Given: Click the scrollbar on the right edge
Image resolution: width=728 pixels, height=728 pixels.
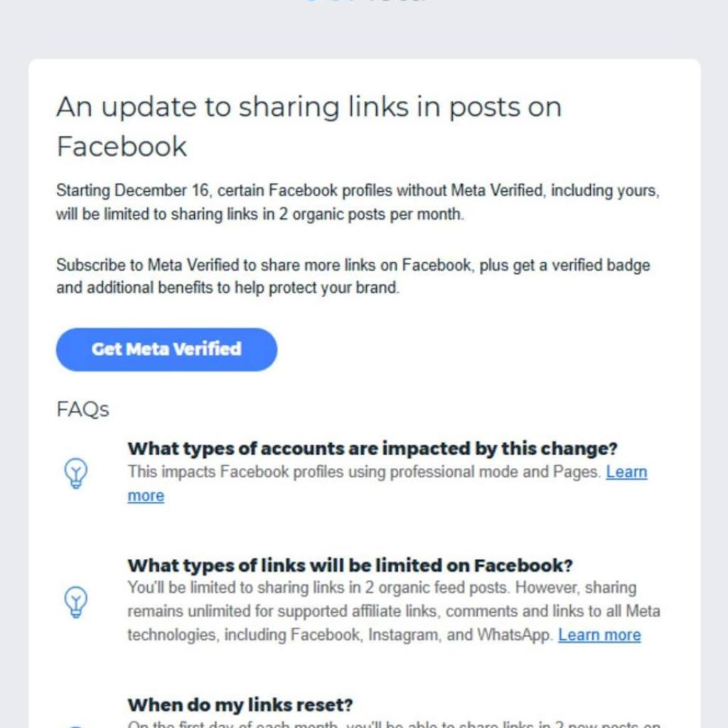Looking at the screenshot, I should click(724, 364).
